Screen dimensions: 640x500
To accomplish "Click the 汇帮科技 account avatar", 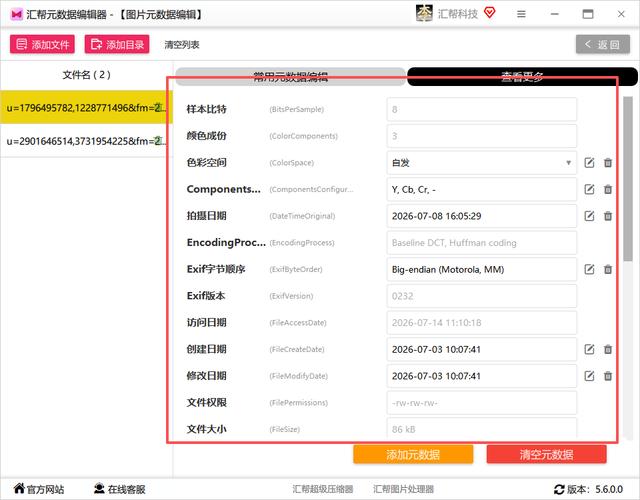I will point(424,13).
